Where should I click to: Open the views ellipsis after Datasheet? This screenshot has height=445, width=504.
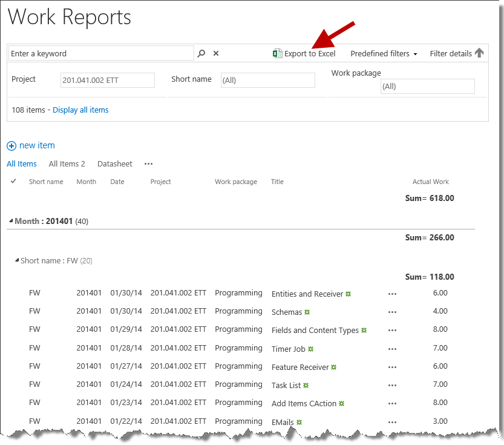pos(148,164)
